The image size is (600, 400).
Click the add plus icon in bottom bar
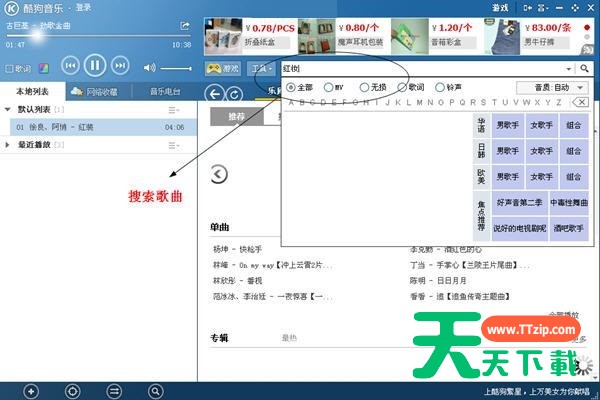coord(31,392)
